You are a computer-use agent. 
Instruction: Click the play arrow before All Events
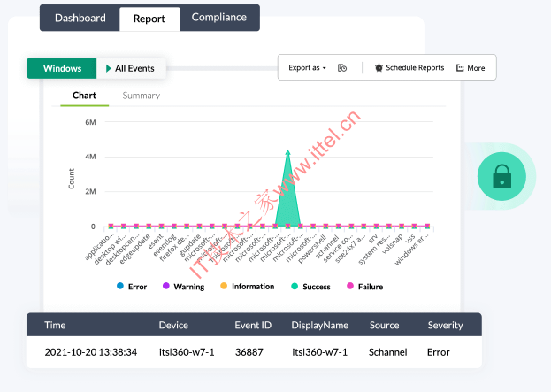tap(108, 68)
